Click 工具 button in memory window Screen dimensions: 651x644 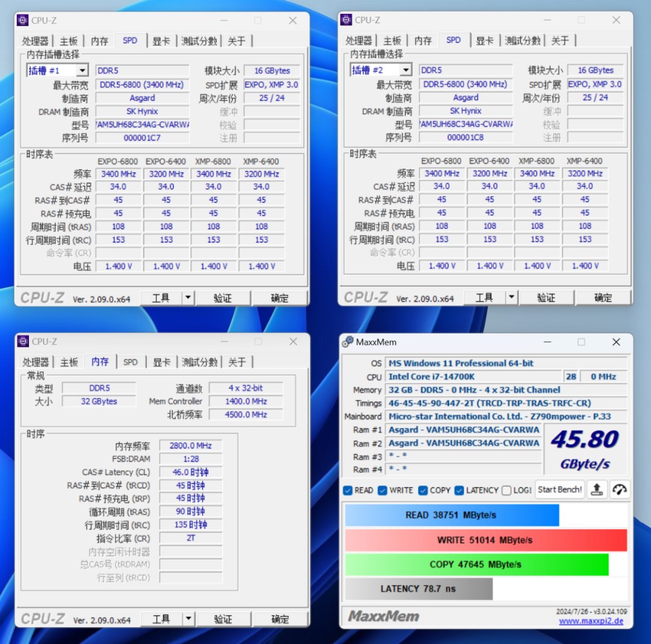pyautogui.click(x=162, y=619)
